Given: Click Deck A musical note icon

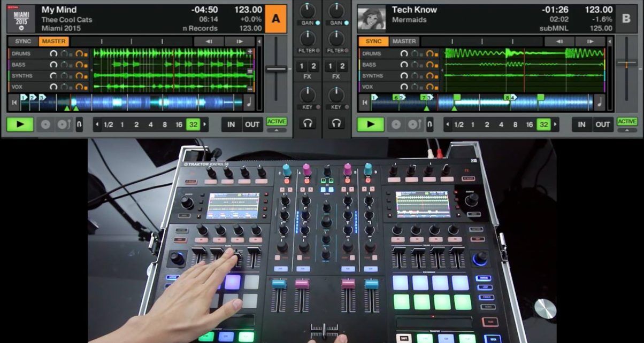Looking at the screenshot, I should click(x=250, y=103).
